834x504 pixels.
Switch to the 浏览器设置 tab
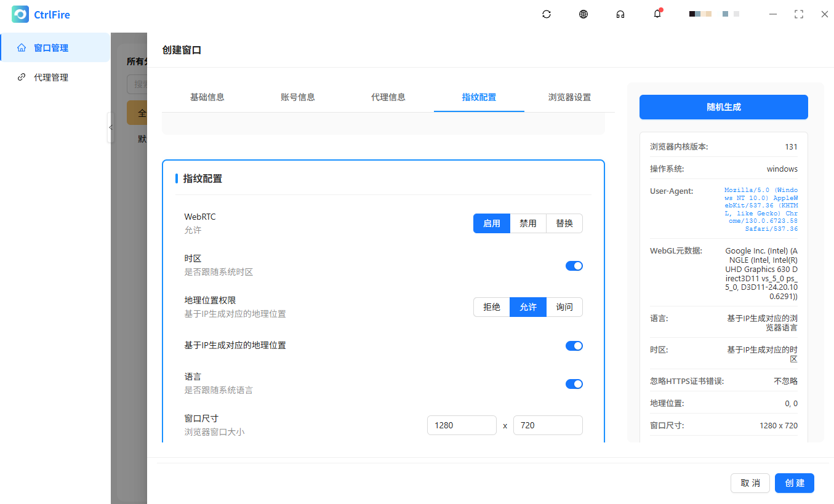coord(570,97)
